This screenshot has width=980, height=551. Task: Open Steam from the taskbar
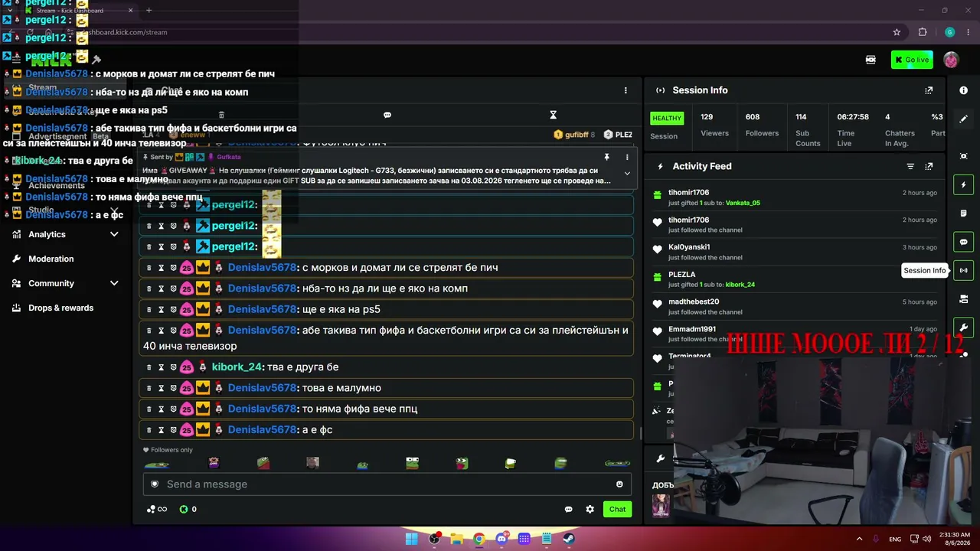coord(569,539)
